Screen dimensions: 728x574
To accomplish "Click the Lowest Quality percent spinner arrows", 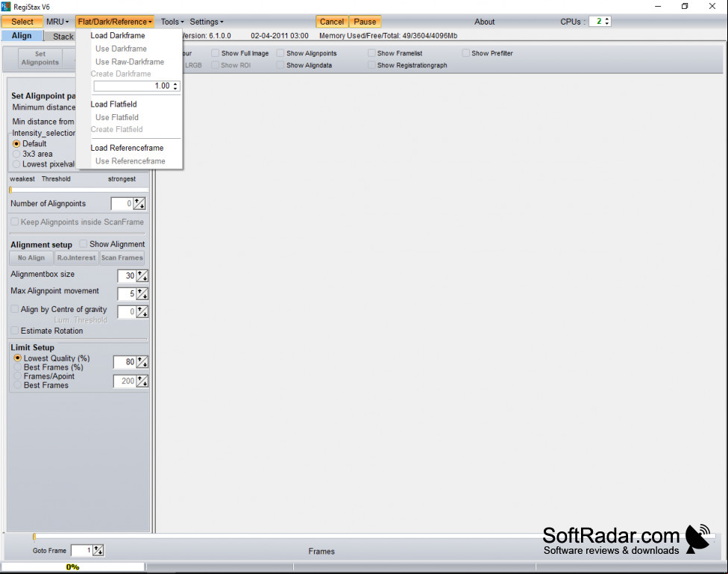I will click(142, 361).
